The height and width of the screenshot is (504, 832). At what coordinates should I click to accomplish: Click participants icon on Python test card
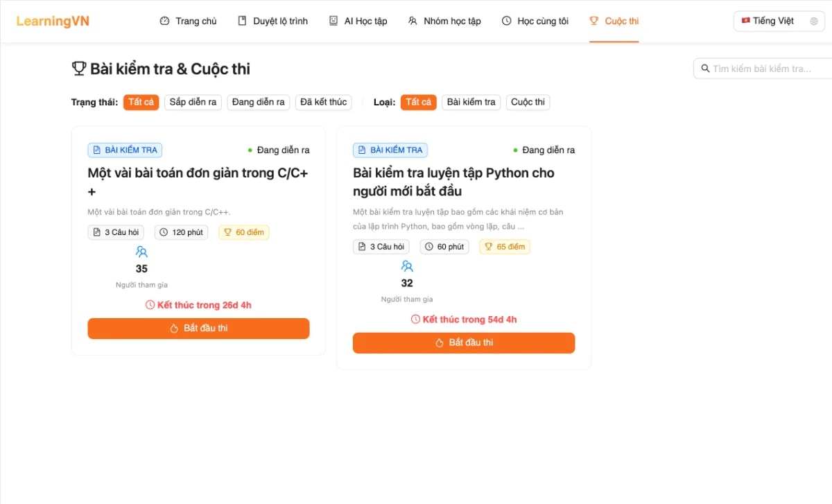click(x=407, y=266)
